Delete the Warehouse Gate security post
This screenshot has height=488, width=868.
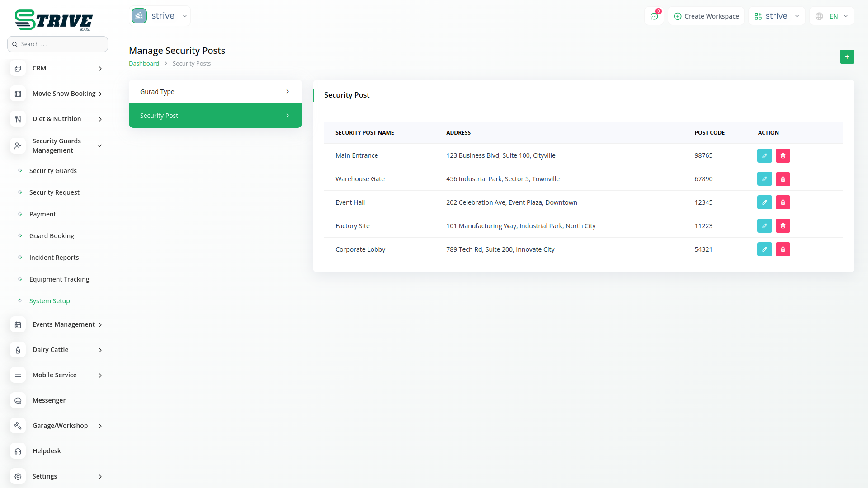point(783,179)
